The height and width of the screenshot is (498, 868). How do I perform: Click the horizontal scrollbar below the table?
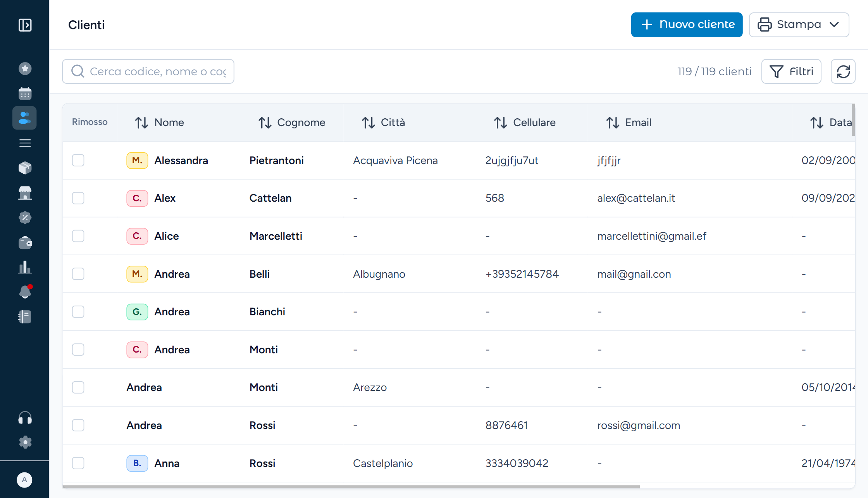(x=351, y=486)
